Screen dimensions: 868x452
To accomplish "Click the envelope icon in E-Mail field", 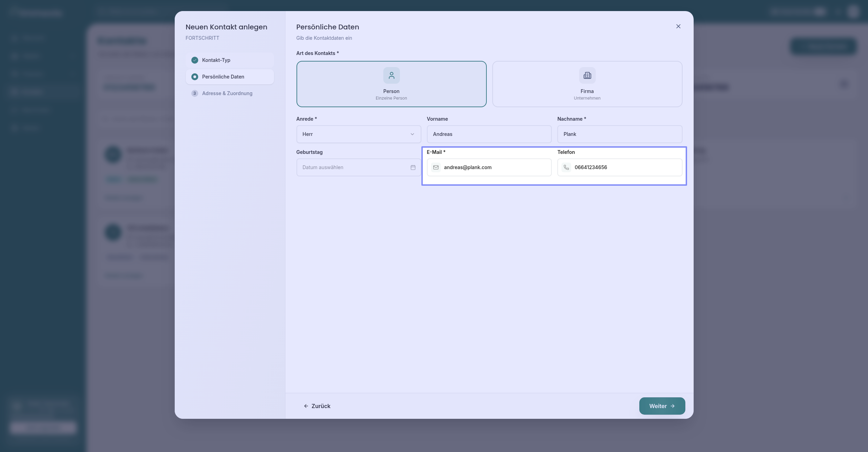I will (436, 167).
